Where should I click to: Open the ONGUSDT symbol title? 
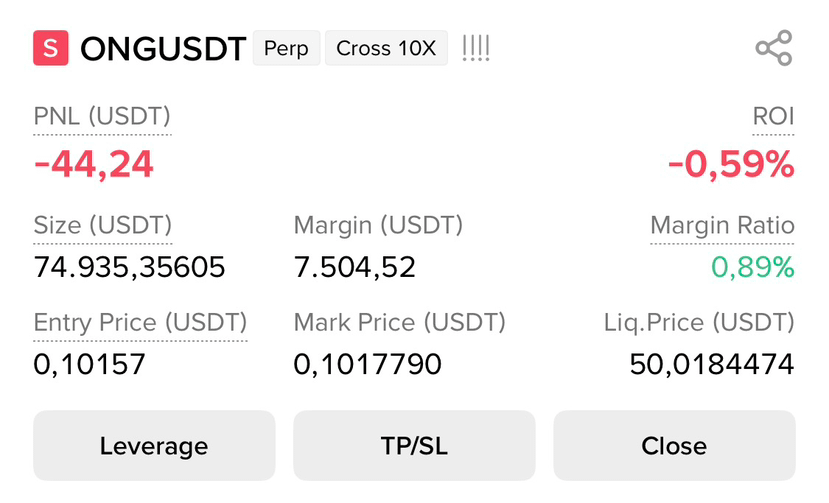tap(163, 49)
